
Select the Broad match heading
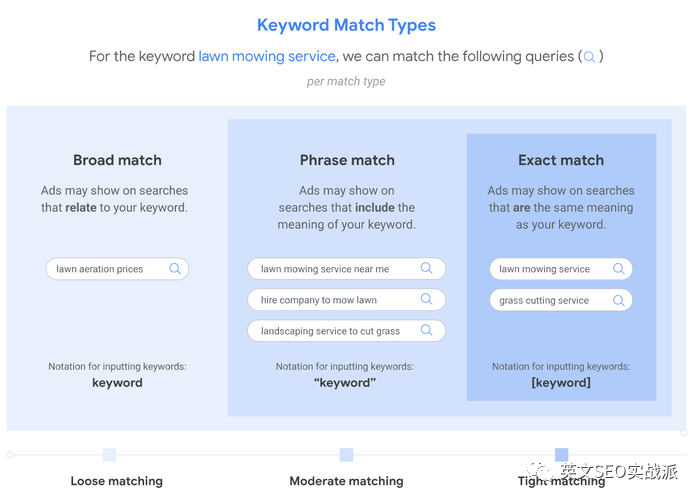click(x=117, y=160)
